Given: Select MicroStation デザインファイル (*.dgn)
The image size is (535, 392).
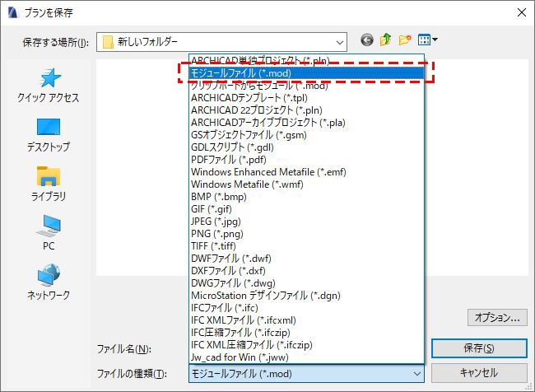Looking at the screenshot, I should pyautogui.click(x=306, y=296).
